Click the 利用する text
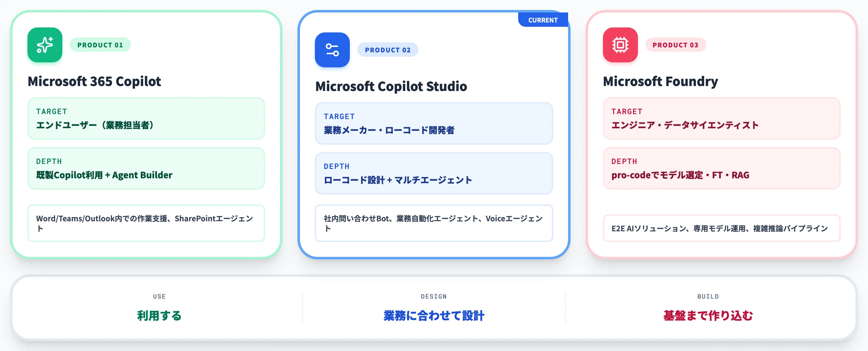Screen dimensions: 868x351 pyautogui.click(x=159, y=316)
